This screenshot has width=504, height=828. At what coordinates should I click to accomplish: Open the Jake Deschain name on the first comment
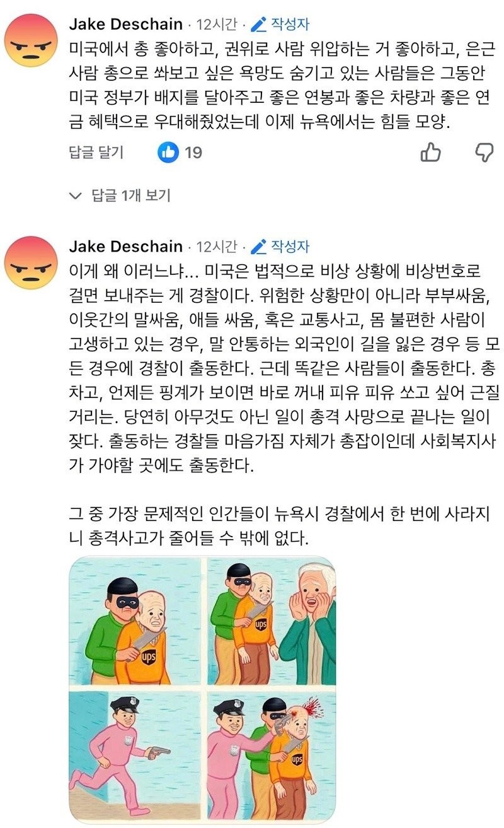click(x=125, y=25)
